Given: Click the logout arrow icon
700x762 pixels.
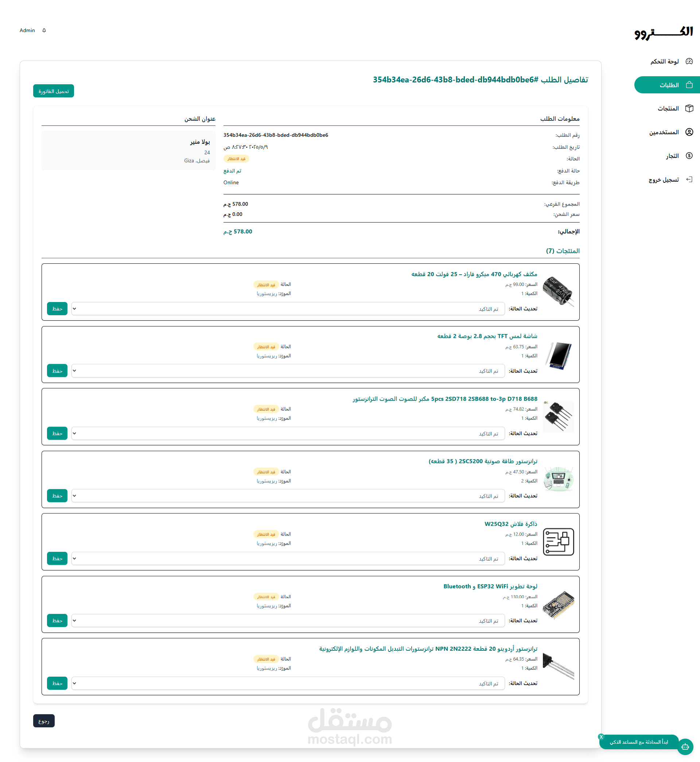Looking at the screenshot, I should point(689,179).
